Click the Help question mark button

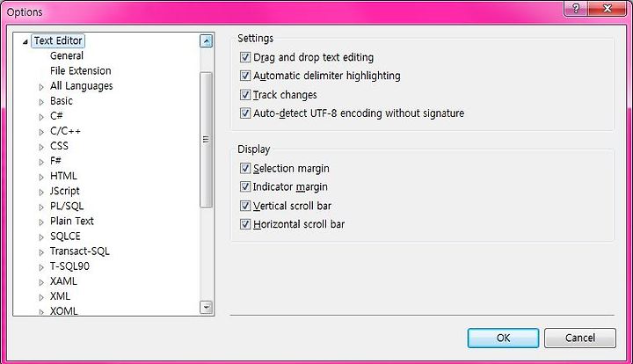[576, 8]
